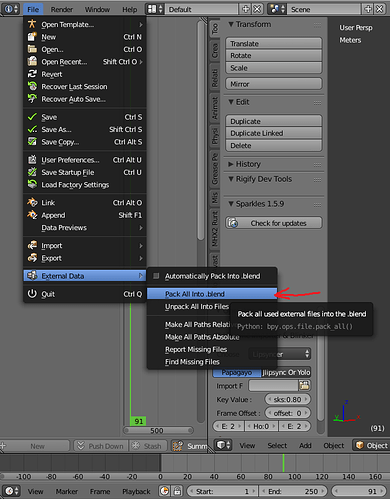Collapse the Edit panel
The width and height of the screenshot is (390, 499).
point(231,102)
